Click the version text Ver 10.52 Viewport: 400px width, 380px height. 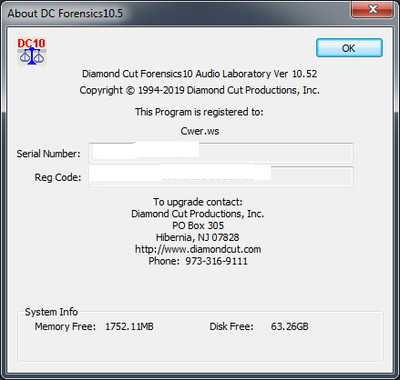[x=295, y=74]
